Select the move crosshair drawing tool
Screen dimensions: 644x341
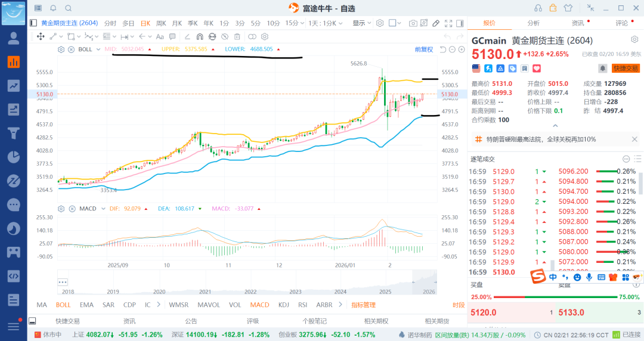coord(41,36)
